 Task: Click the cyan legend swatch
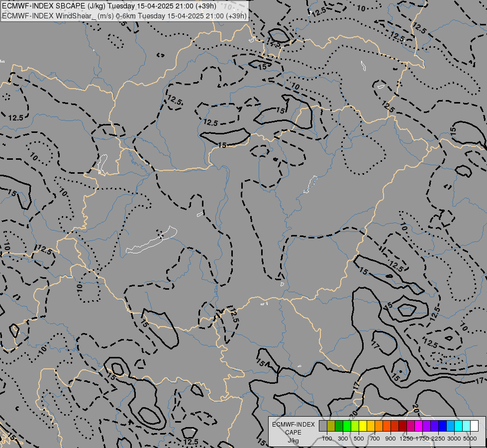point(458,426)
